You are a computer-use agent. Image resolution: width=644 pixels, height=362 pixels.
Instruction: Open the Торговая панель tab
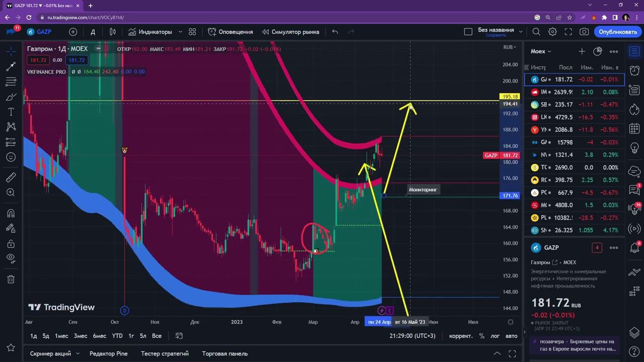[224, 353]
